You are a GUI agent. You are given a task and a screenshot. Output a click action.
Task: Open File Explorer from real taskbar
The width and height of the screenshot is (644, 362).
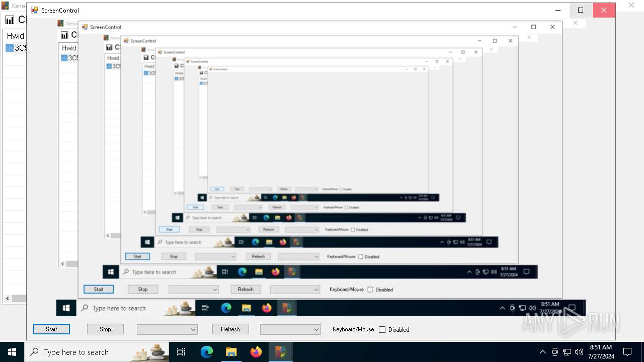[x=231, y=352]
